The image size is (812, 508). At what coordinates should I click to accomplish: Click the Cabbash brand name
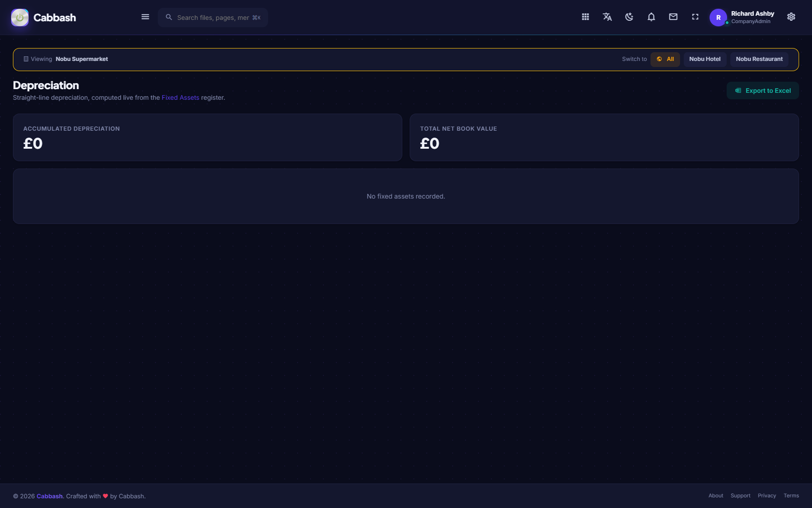pos(55,18)
